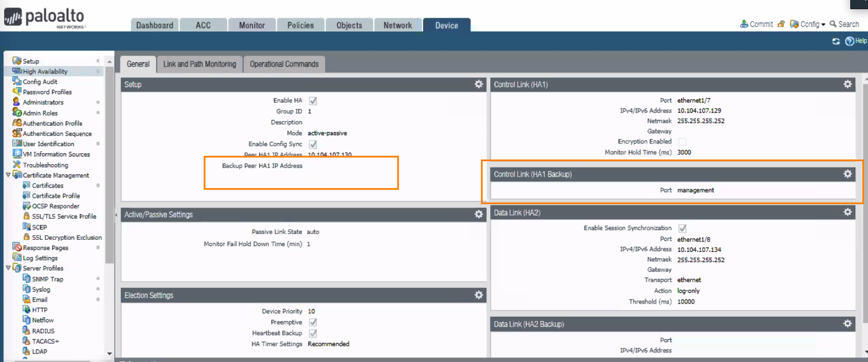Image resolution: width=868 pixels, height=362 pixels.
Task: Click the Certificates icon in tree
Action: (26, 185)
